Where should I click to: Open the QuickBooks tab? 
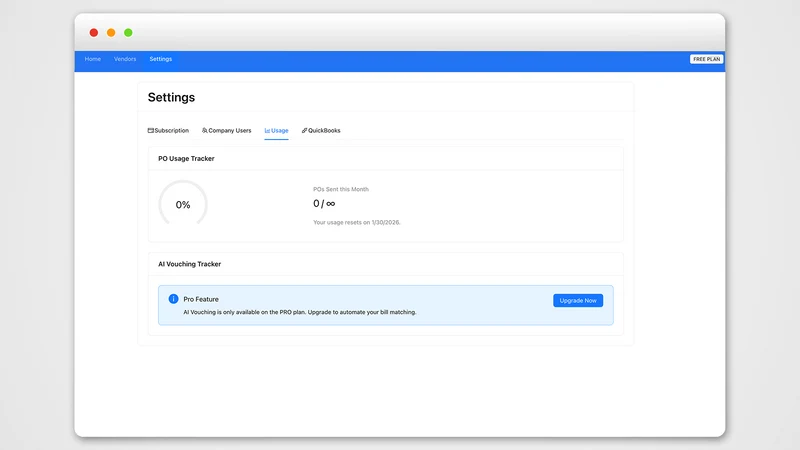click(321, 131)
